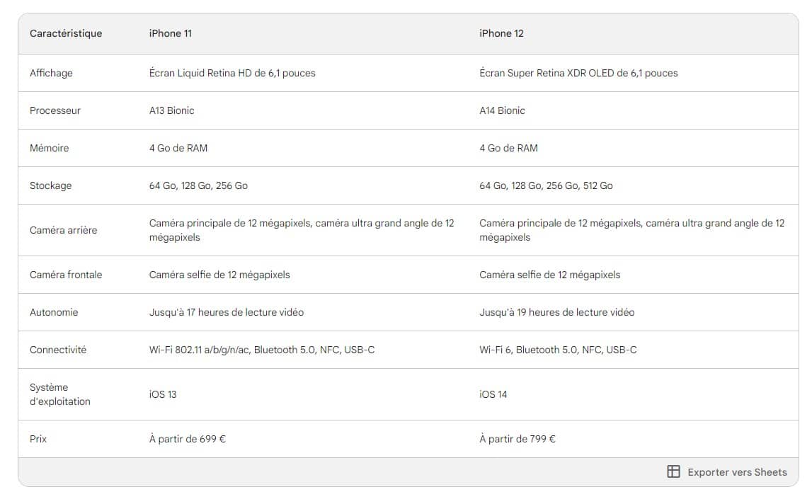
Task: Click the iPhone 12 column header
Action: pos(501,33)
